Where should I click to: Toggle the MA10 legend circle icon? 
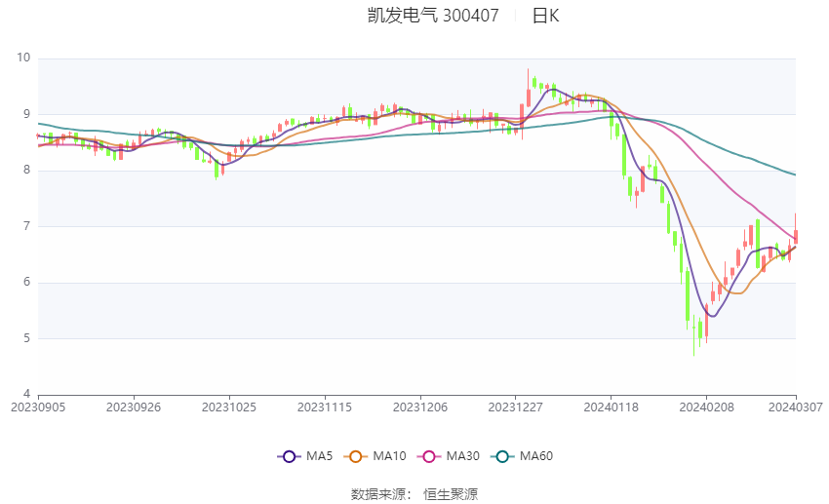pos(355,456)
